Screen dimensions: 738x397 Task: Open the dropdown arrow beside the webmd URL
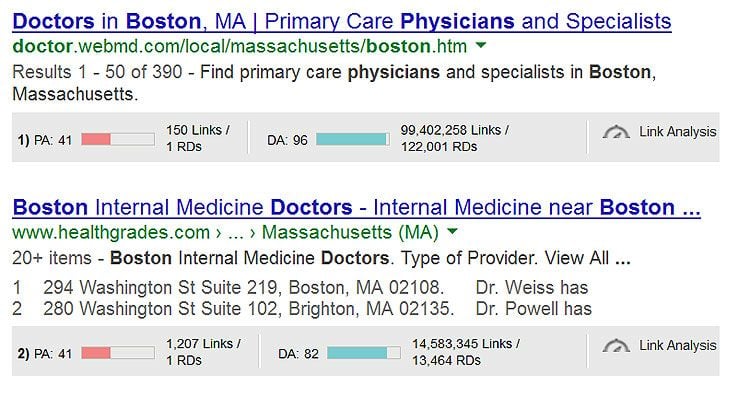click(481, 46)
